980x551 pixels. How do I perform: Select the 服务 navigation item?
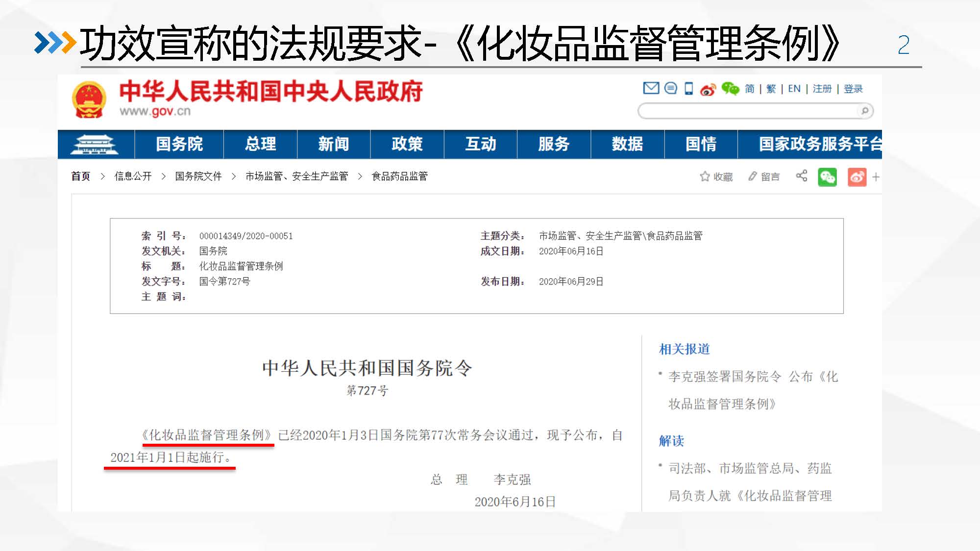(554, 144)
